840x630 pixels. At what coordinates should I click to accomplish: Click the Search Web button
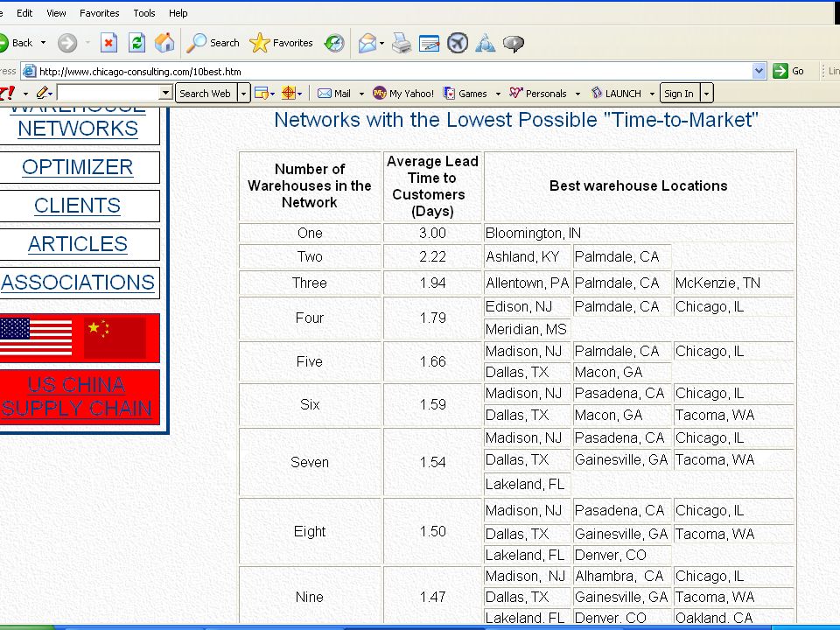click(x=205, y=94)
